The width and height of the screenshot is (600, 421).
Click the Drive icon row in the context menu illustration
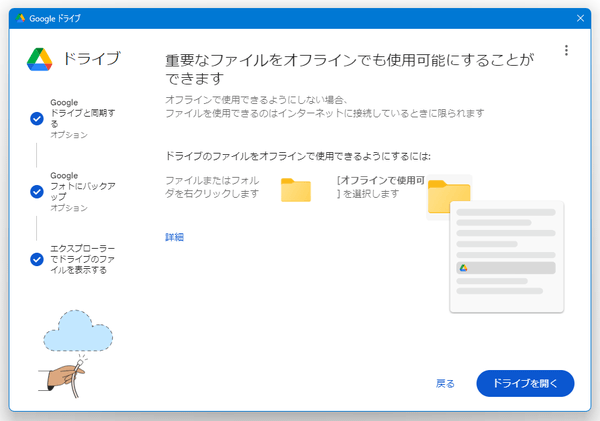pyautogui.click(x=506, y=268)
